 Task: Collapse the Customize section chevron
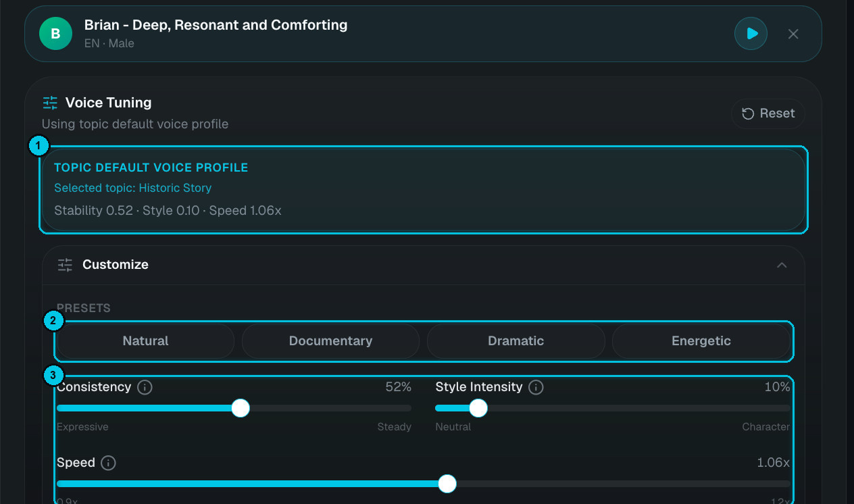[x=782, y=265]
